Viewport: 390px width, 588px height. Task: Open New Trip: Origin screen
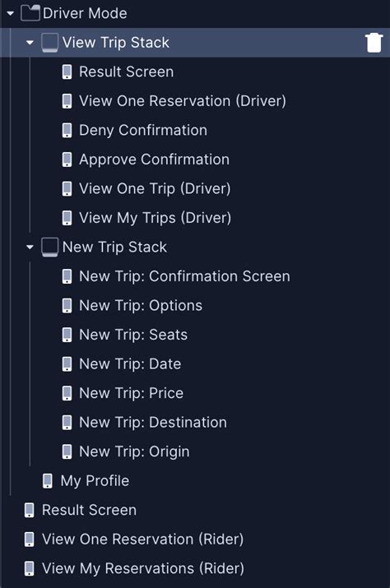coord(134,451)
